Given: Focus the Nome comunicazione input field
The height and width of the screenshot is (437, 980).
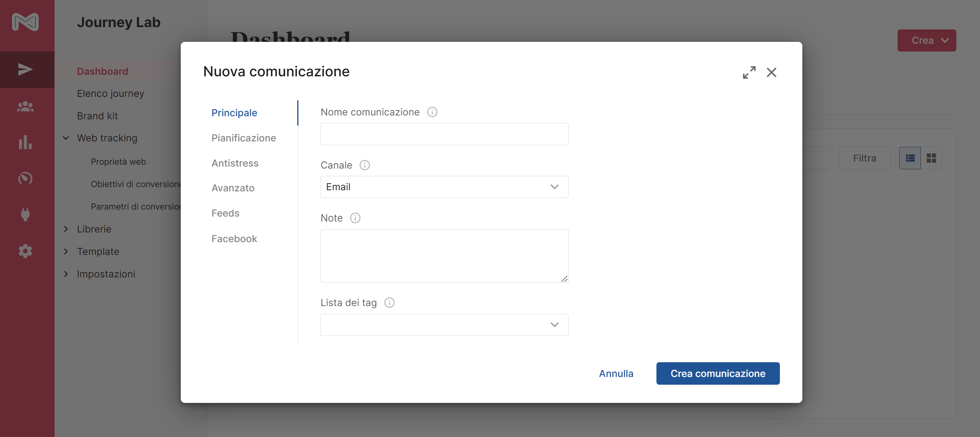Looking at the screenshot, I should pos(444,134).
